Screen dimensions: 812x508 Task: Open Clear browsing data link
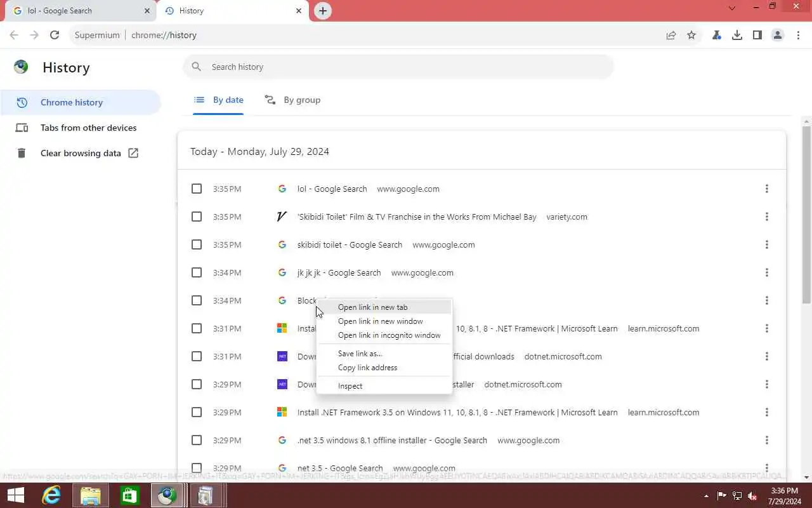point(81,153)
